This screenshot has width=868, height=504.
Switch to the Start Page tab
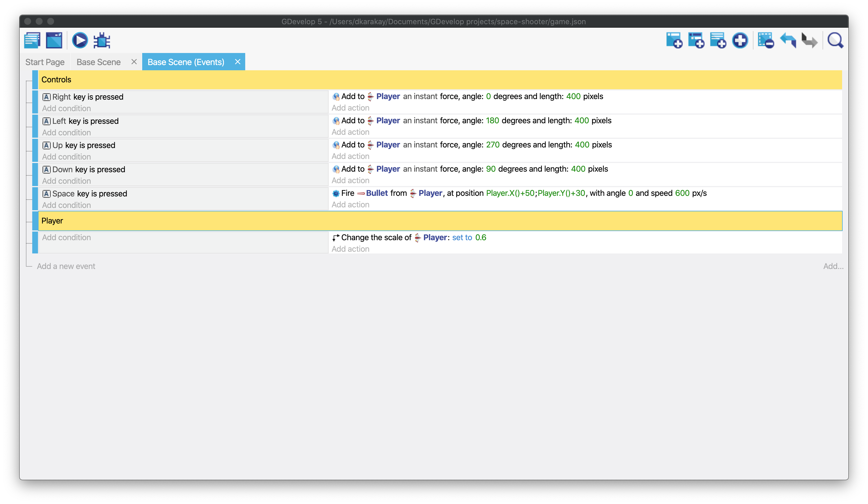click(45, 62)
